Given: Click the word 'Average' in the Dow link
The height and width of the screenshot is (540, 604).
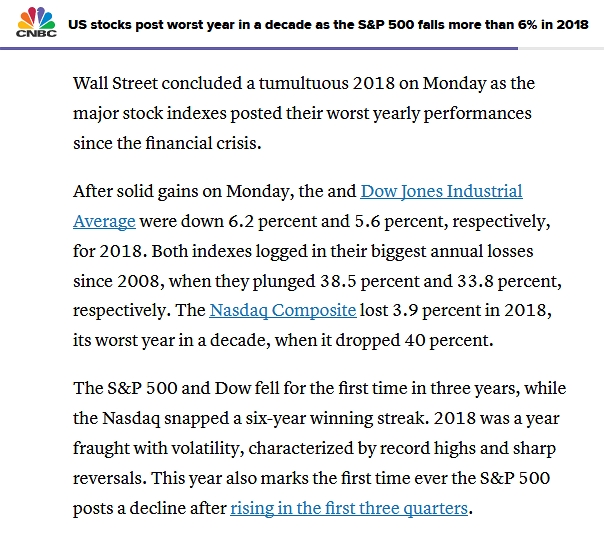Looking at the screenshot, I should pyautogui.click(x=104, y=220).
